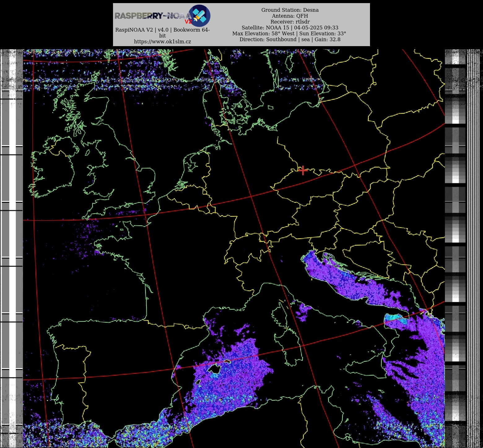Click the "Max Elevation: 58° West | Sun Elevation: 33°" line
This screenshot has width=483, height=448.
click(289, 33)
